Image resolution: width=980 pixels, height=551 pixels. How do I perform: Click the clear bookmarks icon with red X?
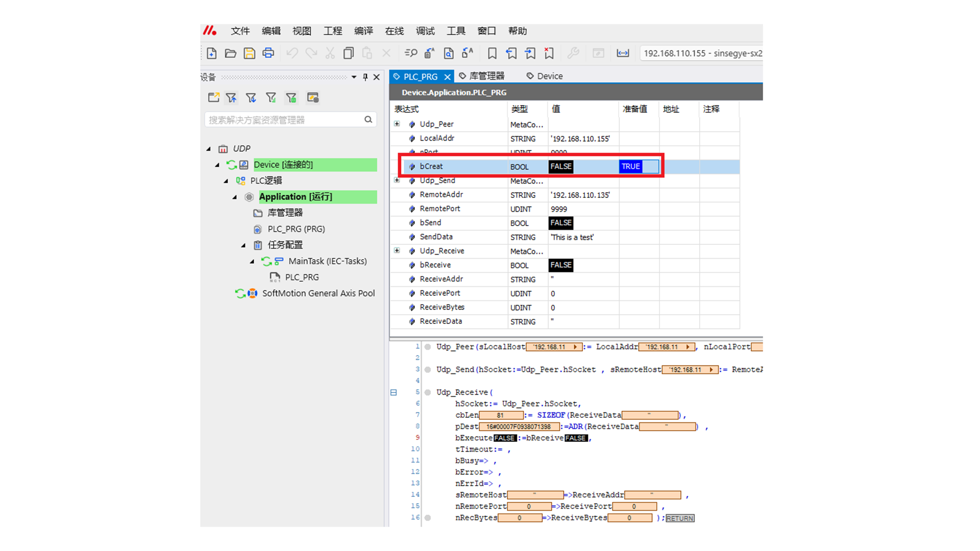549,53
